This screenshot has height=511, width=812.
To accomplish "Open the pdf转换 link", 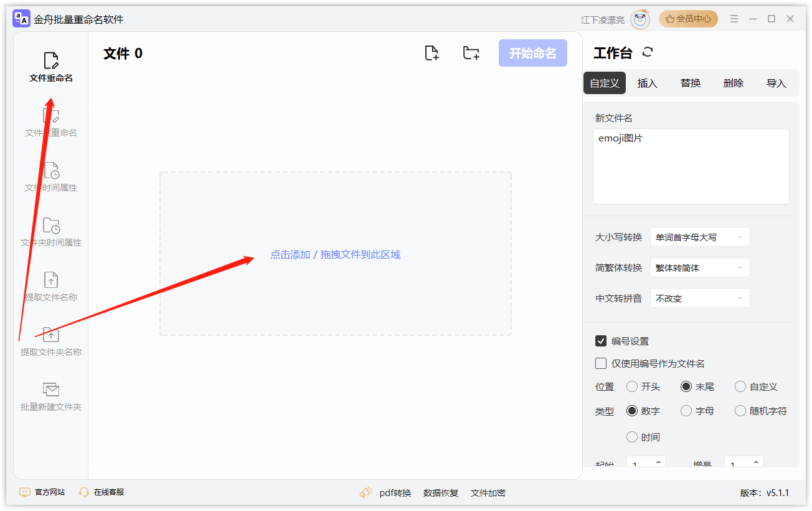I will tap(395, 493).
